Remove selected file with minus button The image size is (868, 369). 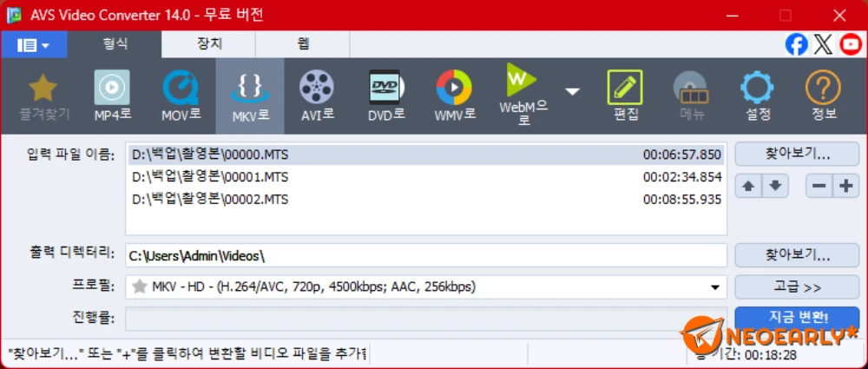click(x=819, y=186)
